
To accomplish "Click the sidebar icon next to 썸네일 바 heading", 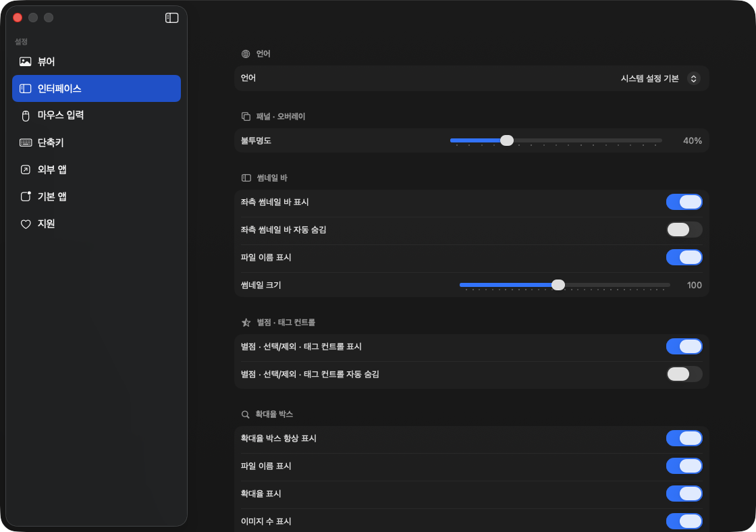I will tap(246, 178).
